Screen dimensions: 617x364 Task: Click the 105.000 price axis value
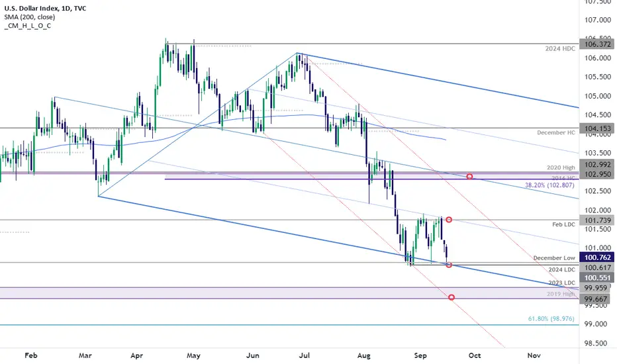[x=597, y=96]
